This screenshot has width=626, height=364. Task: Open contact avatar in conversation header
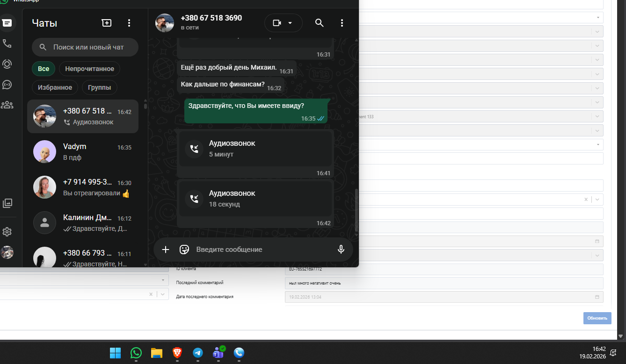(165, 23)
